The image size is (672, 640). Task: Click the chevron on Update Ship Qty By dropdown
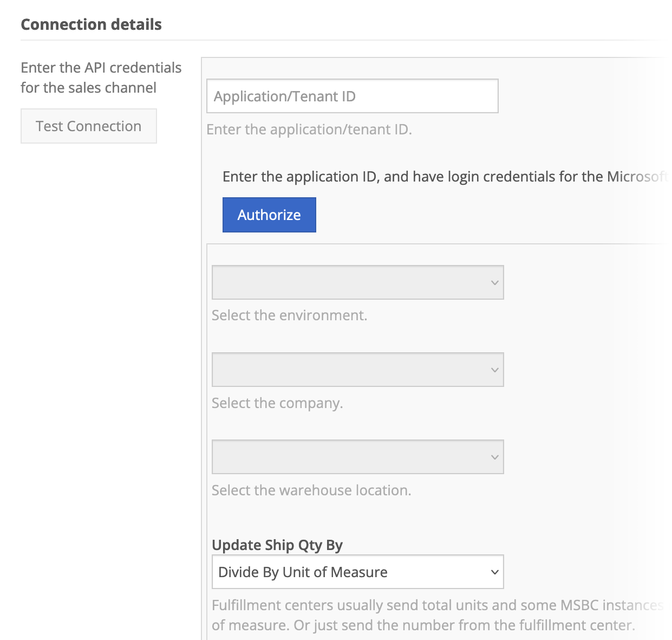pyautogui.click(x=494, y=572)
